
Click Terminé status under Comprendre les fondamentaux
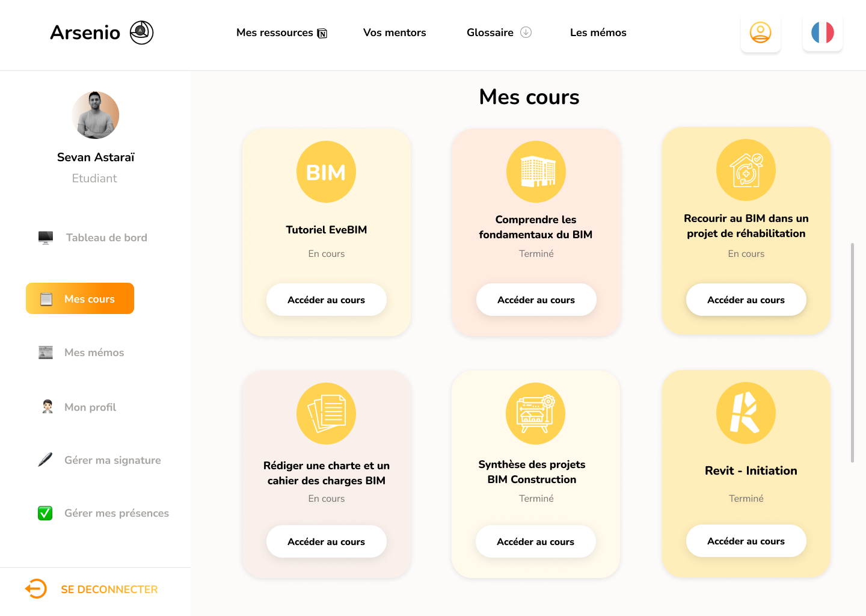click(536, 254)
